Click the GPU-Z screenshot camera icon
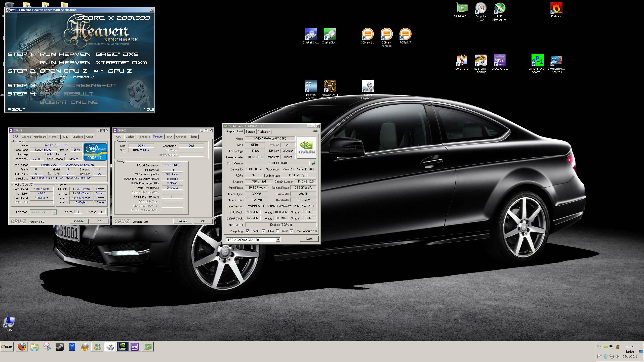 tap(315, 131)
